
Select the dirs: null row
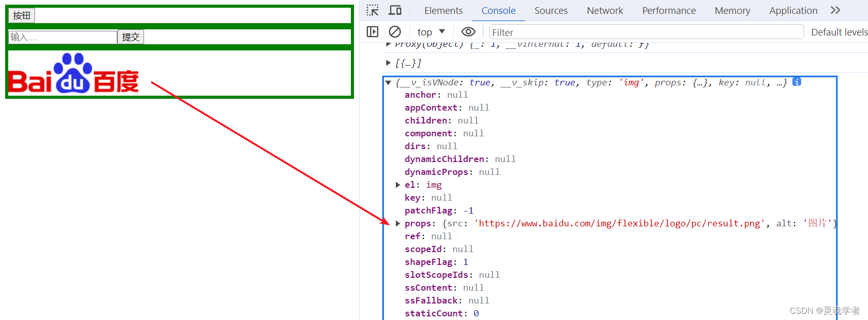431,146
